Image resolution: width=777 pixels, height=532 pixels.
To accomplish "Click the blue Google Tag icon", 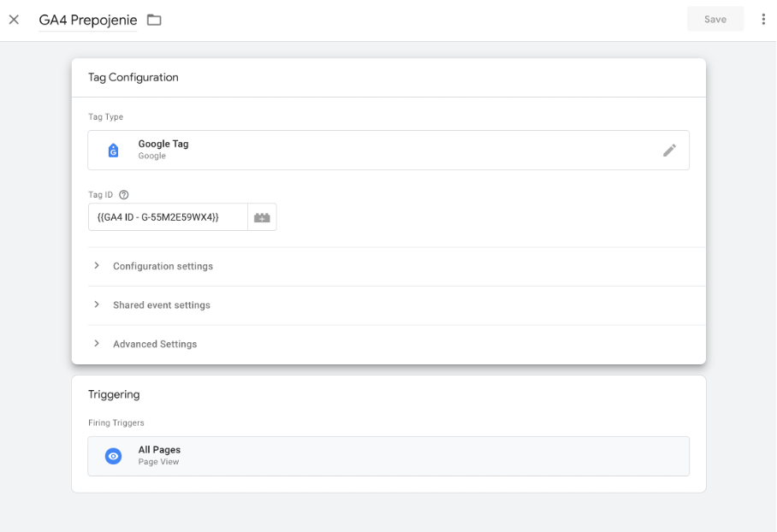I will 113,151.
